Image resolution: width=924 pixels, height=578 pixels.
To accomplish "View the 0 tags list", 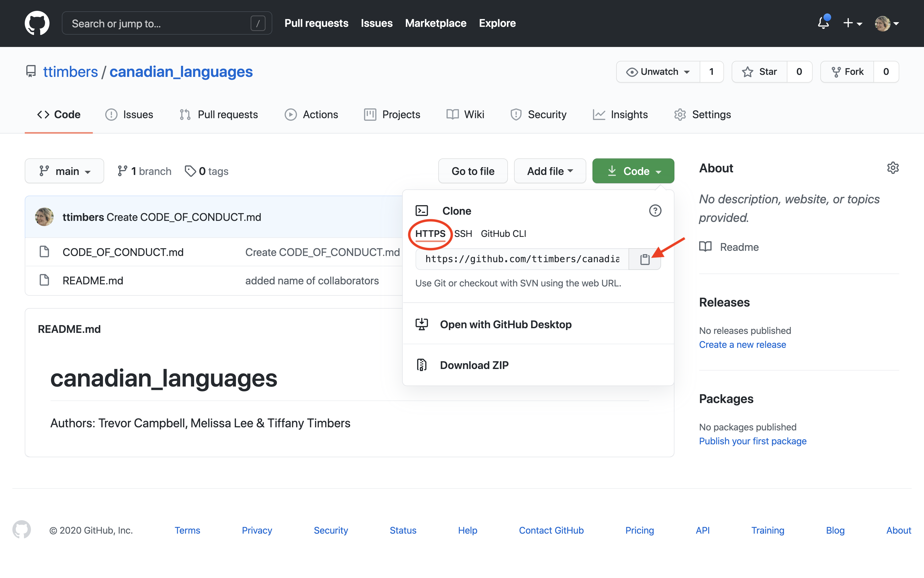I will 207,171.
